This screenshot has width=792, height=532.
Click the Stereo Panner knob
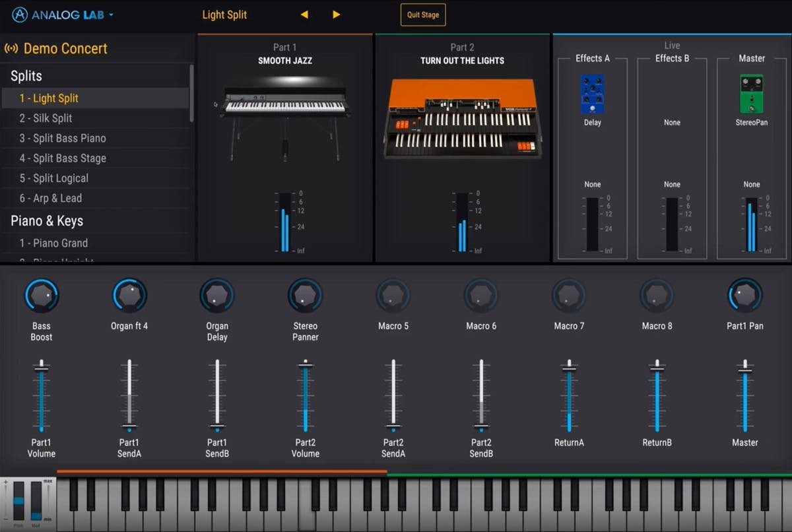305,296
